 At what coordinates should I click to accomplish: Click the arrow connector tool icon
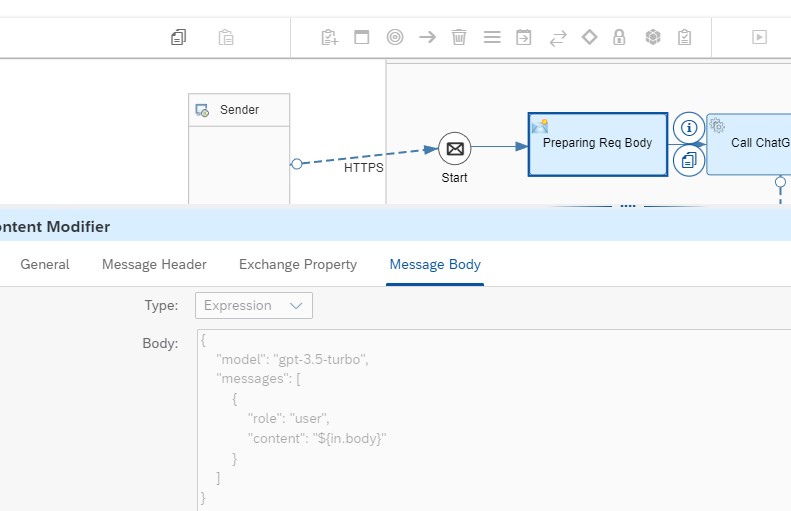tap(427, 37)
